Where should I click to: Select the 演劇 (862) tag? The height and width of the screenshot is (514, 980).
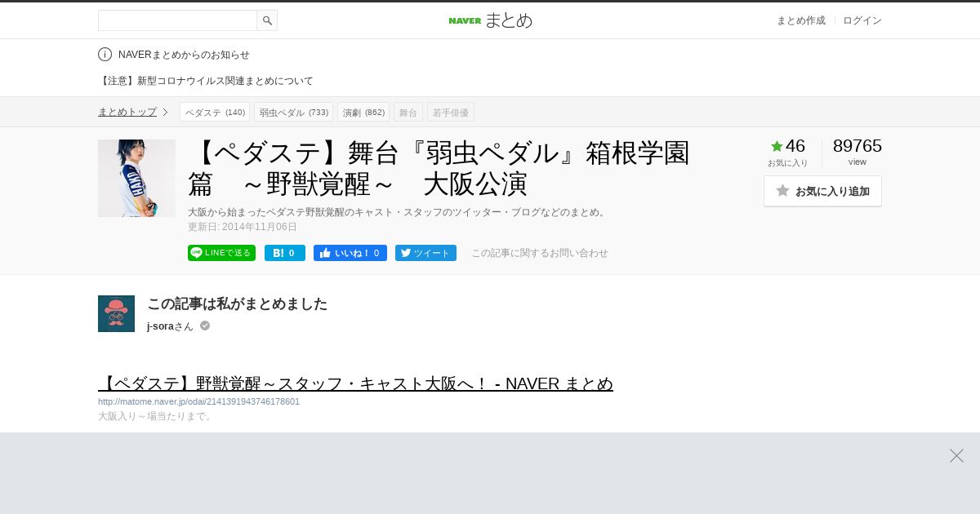coord(363,112)
